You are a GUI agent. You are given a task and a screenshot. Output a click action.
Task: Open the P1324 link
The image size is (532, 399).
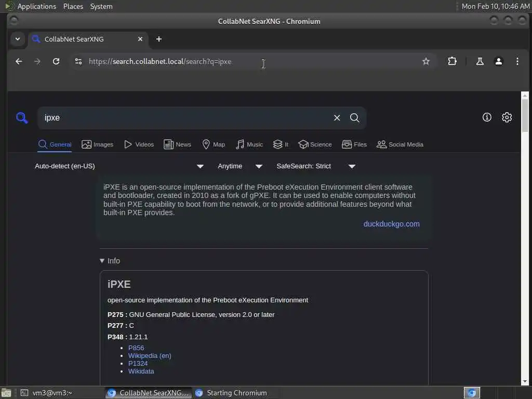click(138, 363)
